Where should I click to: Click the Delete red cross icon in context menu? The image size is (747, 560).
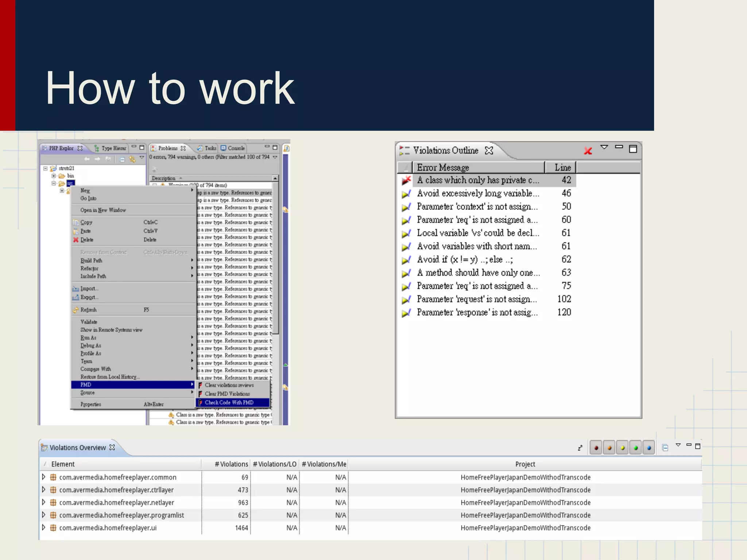76,240
